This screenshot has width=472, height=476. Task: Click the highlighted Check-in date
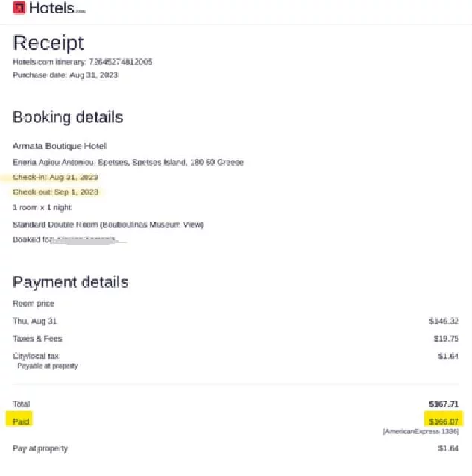pyautogui.click(x=55, y=177)
